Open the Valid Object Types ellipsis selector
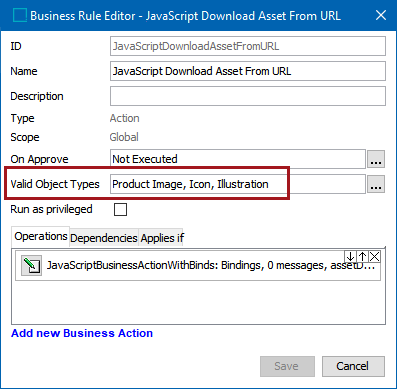 (x=376, y=184)
